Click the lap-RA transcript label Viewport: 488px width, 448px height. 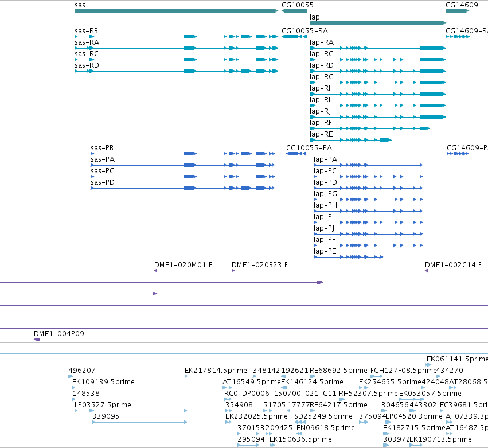tap(322, 42)
